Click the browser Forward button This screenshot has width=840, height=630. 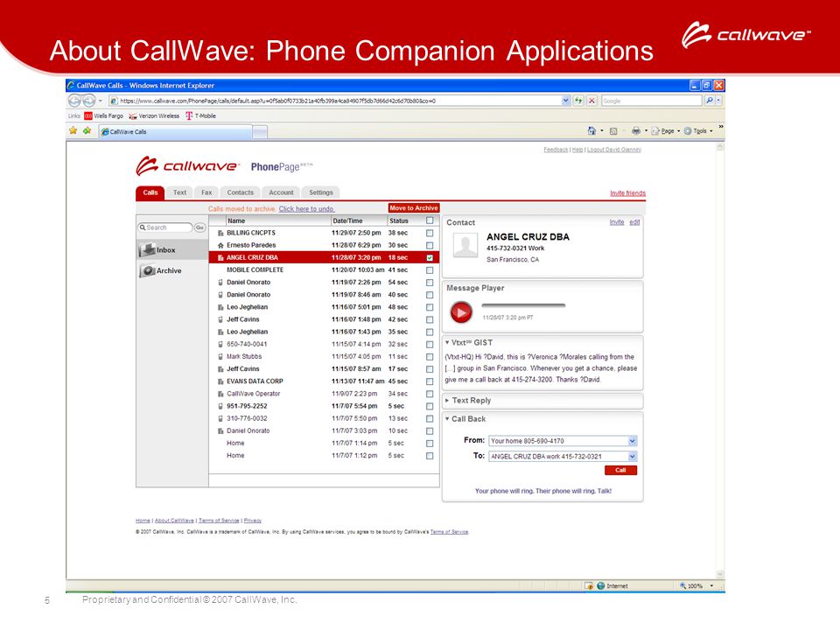[x=89, y=101]
